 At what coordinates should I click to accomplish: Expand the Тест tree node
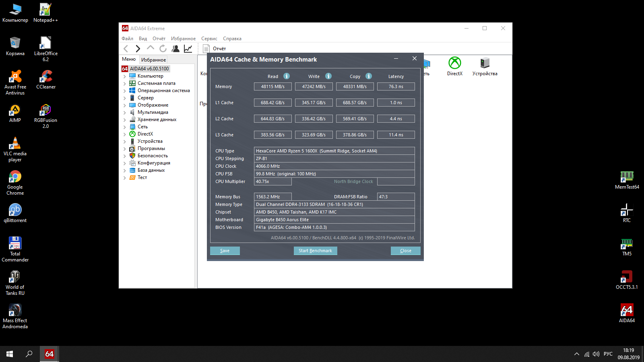tap(125, 177)
